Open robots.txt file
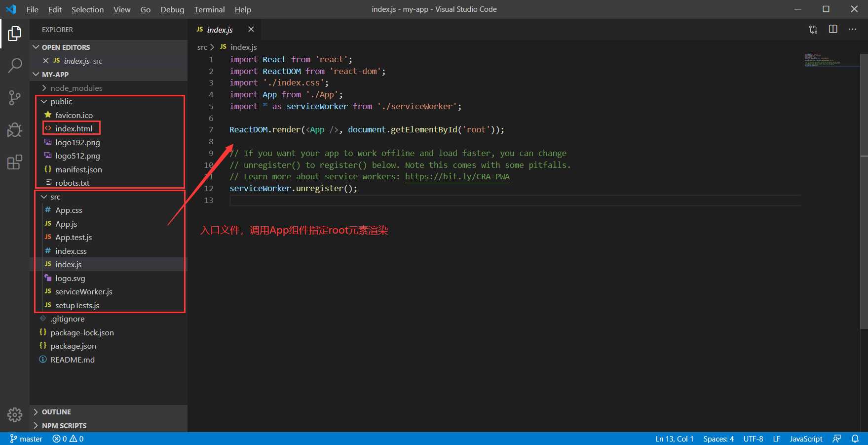This screenshot has height=445, width=868. pos(109,183)
